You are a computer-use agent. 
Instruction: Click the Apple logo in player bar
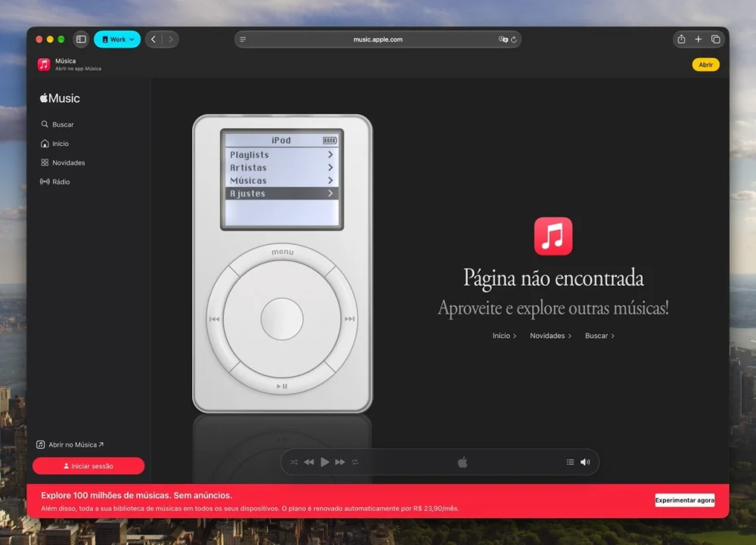click(463, 462)
